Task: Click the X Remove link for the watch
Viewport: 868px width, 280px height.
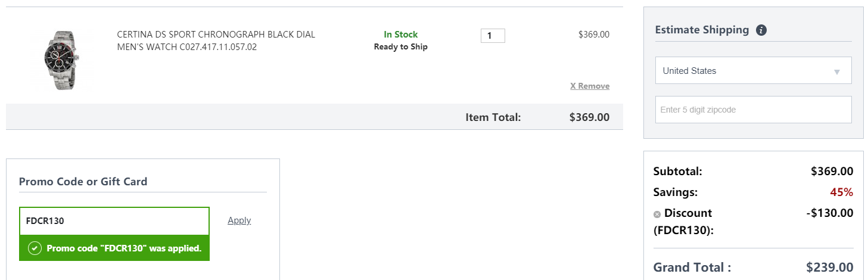Action: [590, 86]
